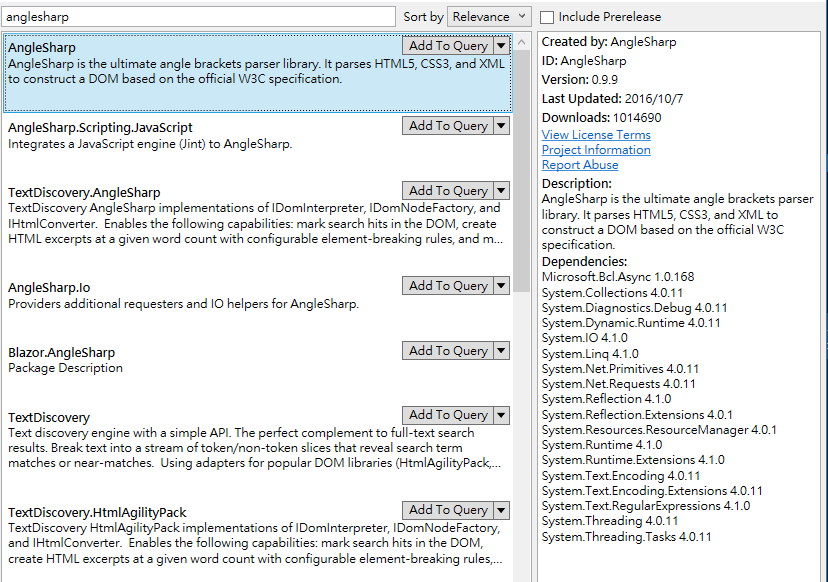
Task: Click Add To Query for AngleSharp
Action: point(448,45)
